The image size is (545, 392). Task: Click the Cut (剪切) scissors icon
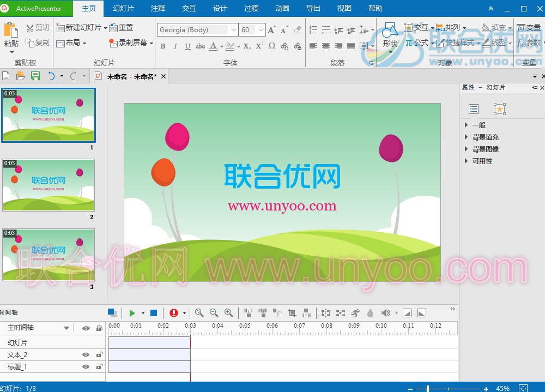click(x=30, y=27)
